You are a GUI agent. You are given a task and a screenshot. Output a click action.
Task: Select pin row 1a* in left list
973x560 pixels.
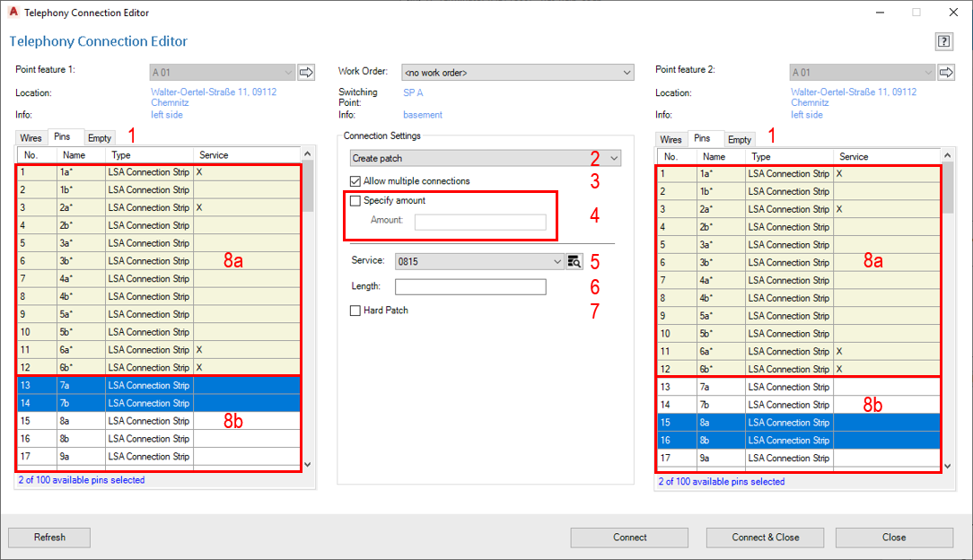click(159, 172)
